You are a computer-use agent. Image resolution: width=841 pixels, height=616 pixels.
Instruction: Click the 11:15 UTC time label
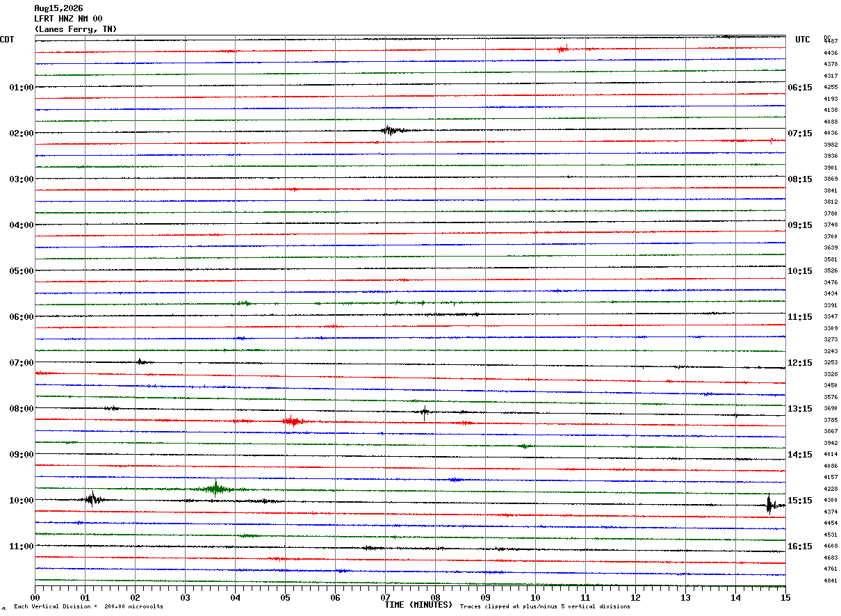pos(800,317)
